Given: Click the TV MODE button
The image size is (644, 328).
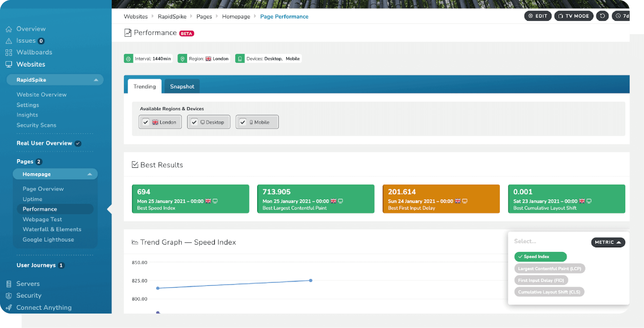Looking at the screenshot, I should click(574, 16).
